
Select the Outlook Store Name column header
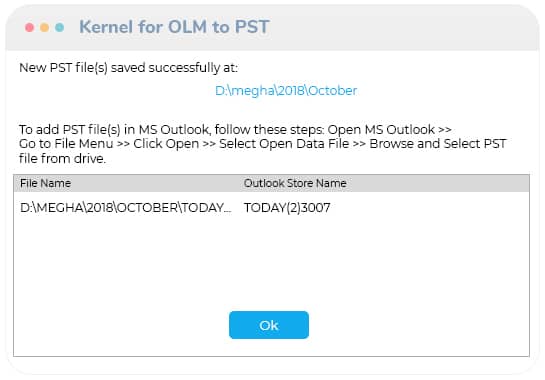(295, 183)
